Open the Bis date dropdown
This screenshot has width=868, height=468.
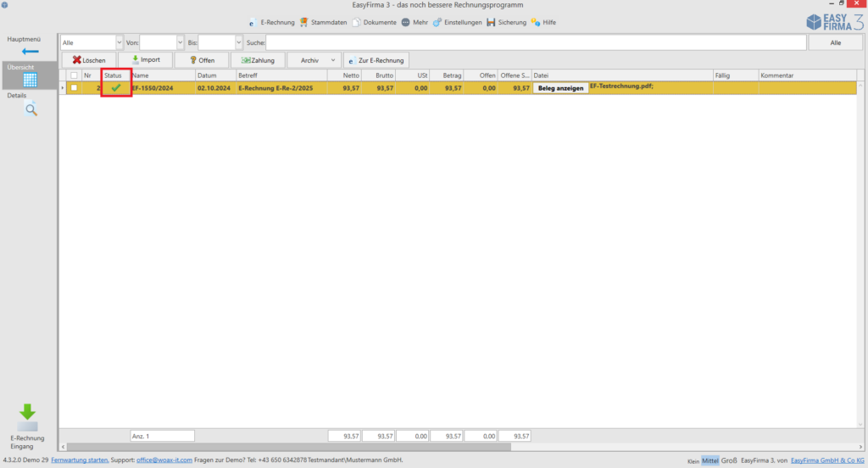click(238, 42)
